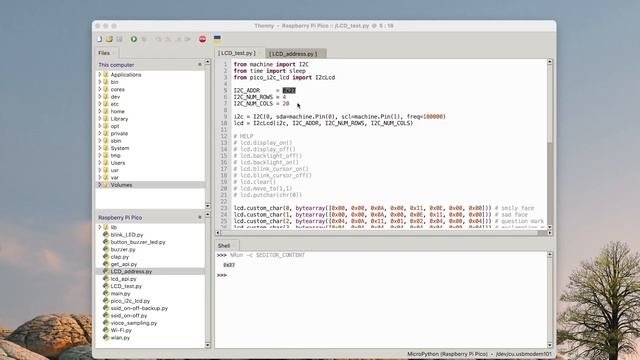Click editor vertical scrollbar up arrow
This screenshot has width=640, height=360.
coord(550,62)
